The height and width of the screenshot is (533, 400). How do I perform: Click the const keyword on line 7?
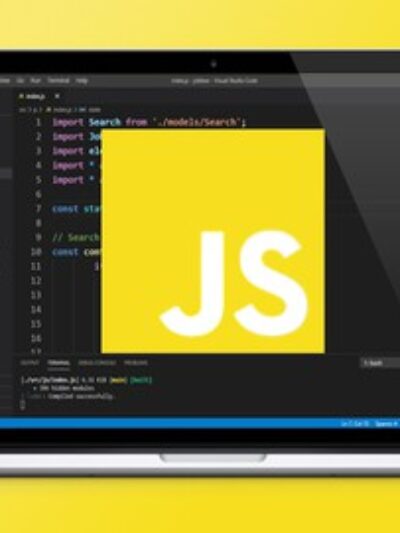(65, 209)
